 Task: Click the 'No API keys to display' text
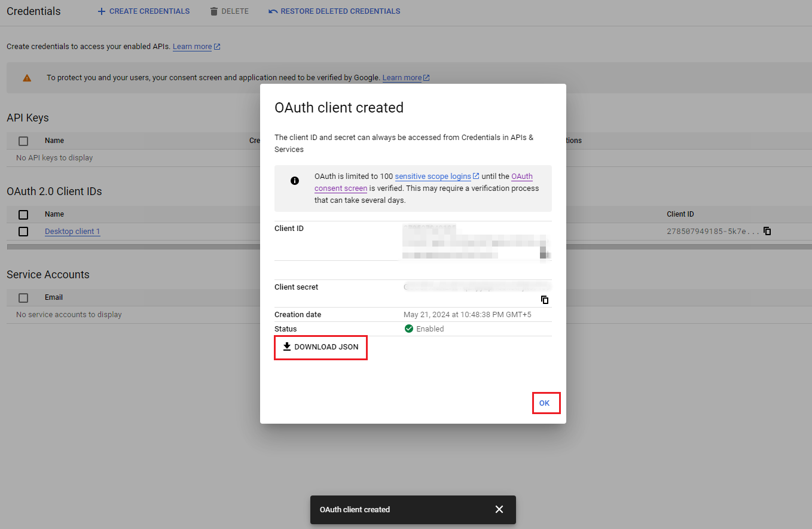(54, 158)
